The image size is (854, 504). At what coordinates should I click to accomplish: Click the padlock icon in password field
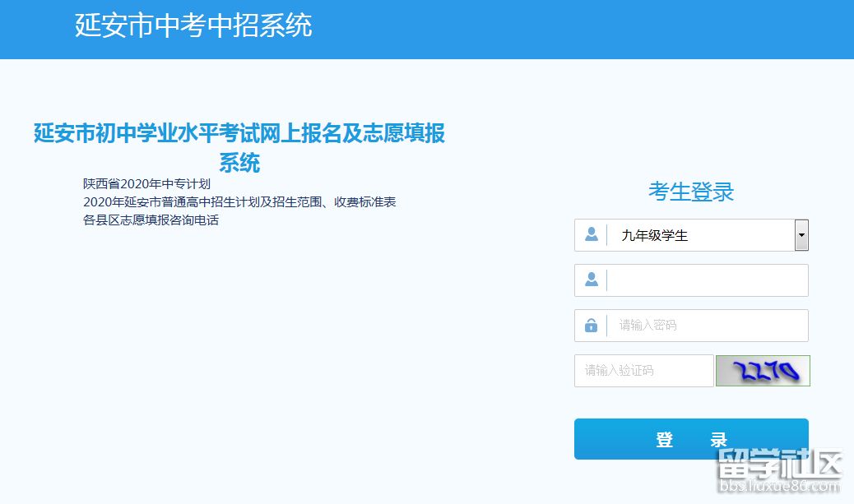(x=591, y=326)
